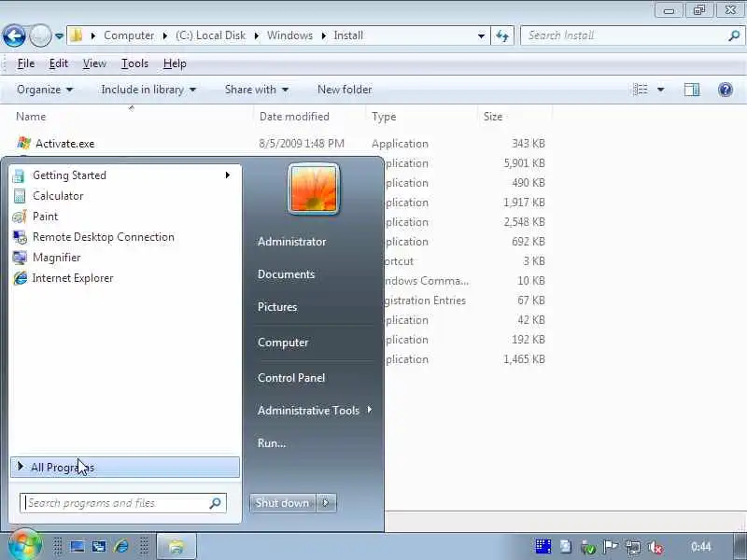Open PowerShell icon on the taskbar

(99, 546)
